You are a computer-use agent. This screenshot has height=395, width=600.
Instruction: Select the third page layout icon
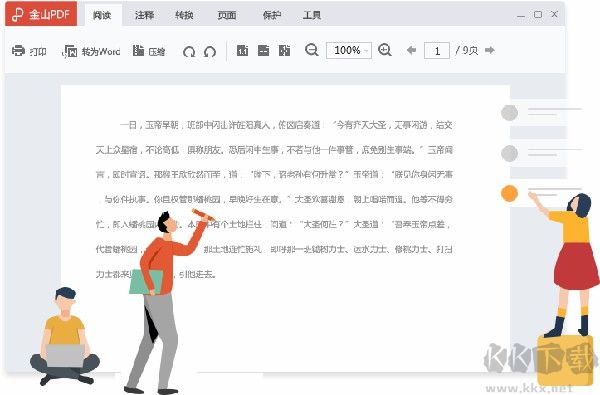coord(284,51)
